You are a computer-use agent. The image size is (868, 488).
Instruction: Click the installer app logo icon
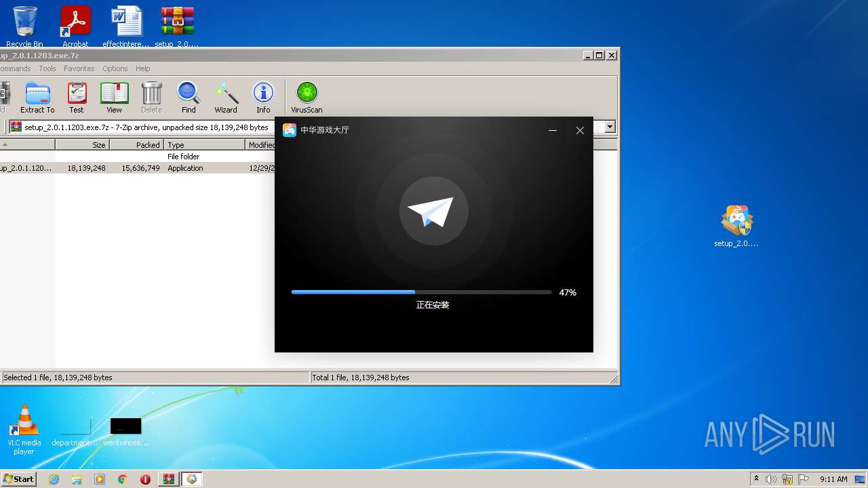290,130
